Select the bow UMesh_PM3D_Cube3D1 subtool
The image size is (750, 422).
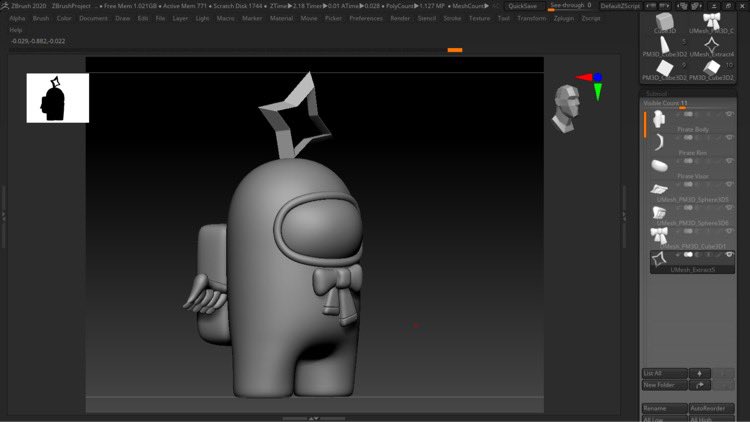pos(692,238)
